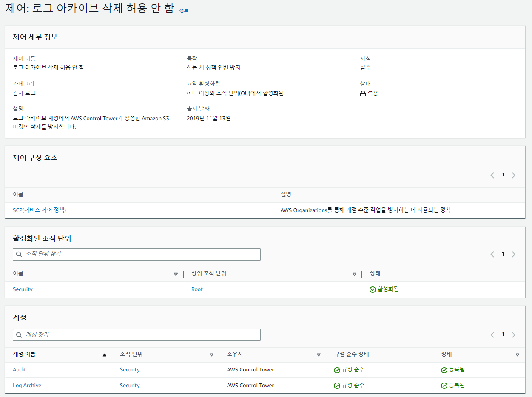This screenshot has width=532, height=397.
Task: Click the 규정 준수 check icon in Audit row
Action: pyautogui.click(x=337, y=370)
